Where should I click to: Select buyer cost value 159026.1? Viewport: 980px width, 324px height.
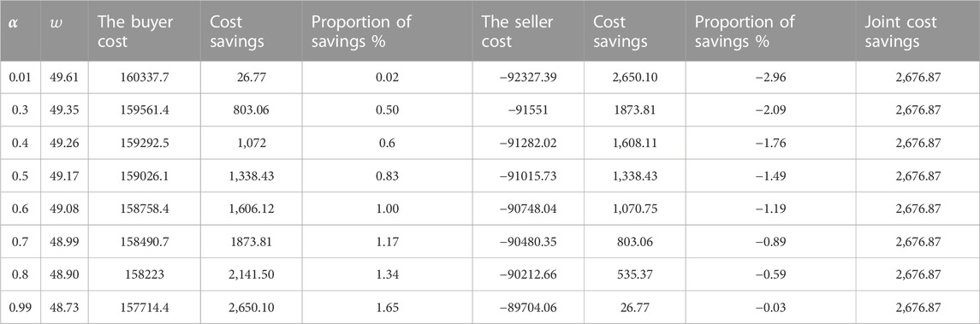point(145,176)
